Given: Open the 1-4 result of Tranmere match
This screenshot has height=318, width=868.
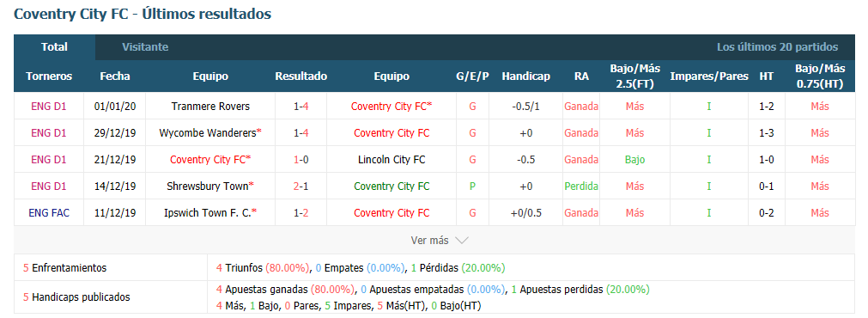Looking at the screenshot, I should tap(301, 107).
